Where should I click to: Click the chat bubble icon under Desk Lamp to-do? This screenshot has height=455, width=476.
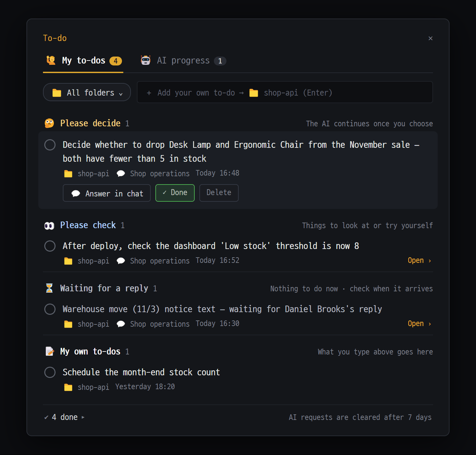(x=121, y=174)
